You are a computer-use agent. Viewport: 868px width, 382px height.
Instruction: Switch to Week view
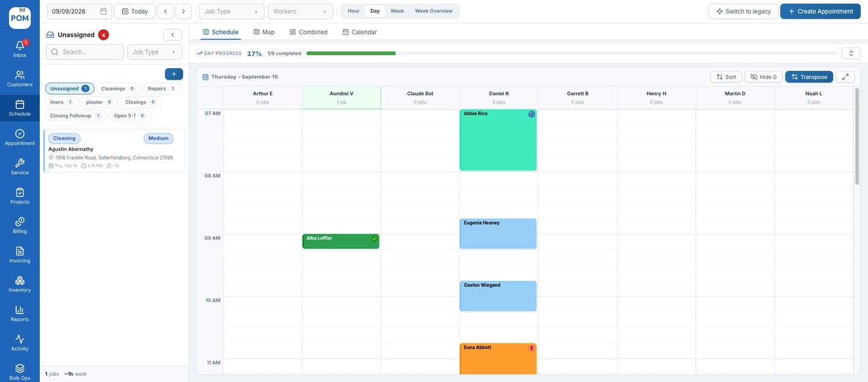[x=397, y=11]
